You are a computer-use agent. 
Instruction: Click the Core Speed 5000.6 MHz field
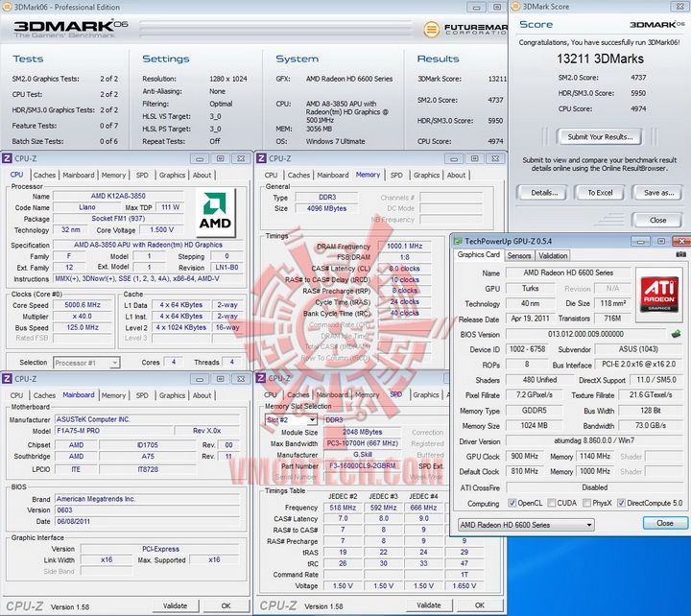83,305
